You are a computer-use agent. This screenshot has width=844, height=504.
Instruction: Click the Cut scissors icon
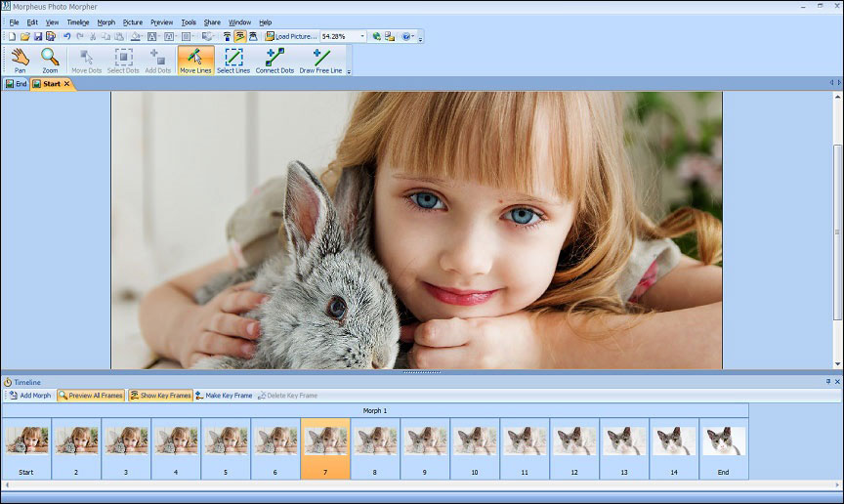coord(93,36)
